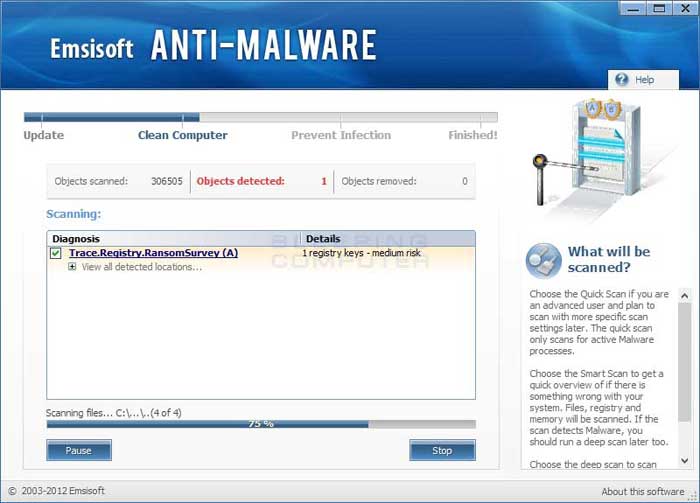Viewport: 700px width, 503px height.
Task: Select the Prevent Infection step
Action: coord(341,135)
